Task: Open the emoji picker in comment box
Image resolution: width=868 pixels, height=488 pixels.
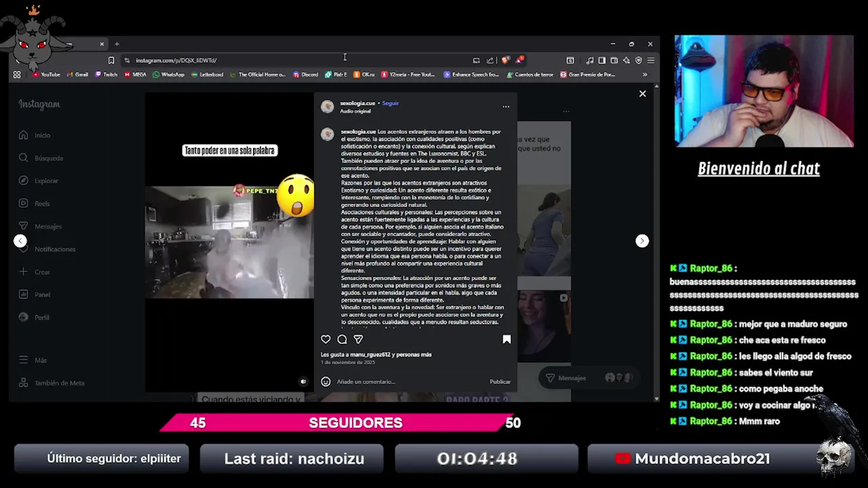Action: 325,382
